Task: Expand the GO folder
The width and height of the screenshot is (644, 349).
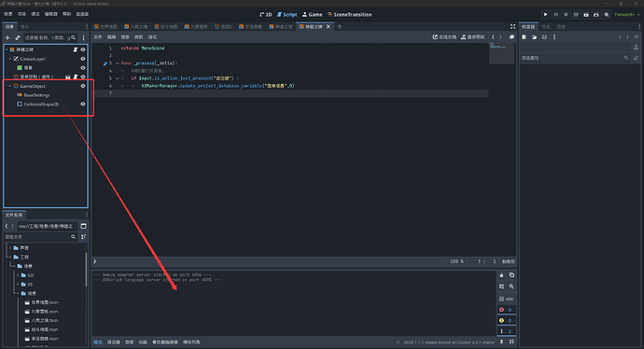Action: click(18, 275)
